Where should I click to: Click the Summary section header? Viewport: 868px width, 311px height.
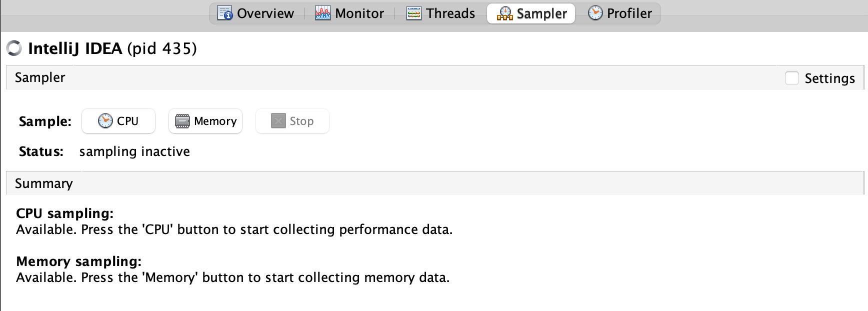tap(44, 183)
